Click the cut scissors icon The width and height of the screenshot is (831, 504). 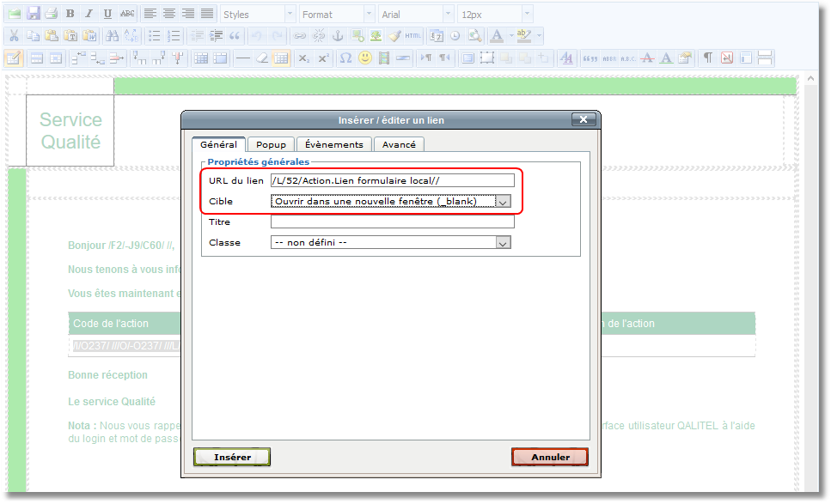[14, 36]
